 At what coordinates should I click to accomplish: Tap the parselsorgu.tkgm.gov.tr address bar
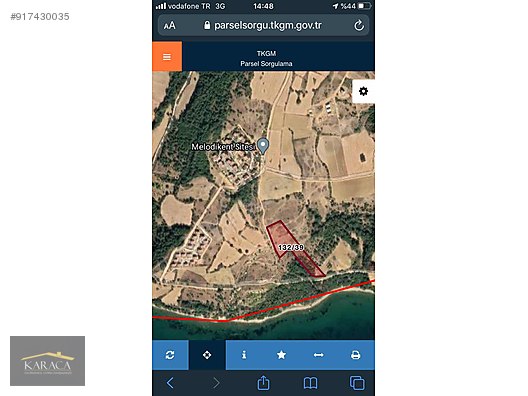(x=263, y=26)
